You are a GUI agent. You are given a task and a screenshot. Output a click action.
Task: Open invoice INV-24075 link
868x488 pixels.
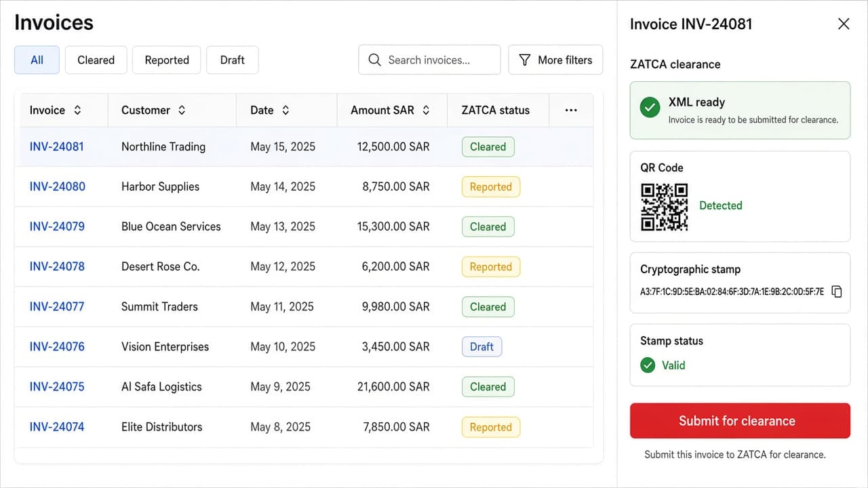click(x=57, y=386)
